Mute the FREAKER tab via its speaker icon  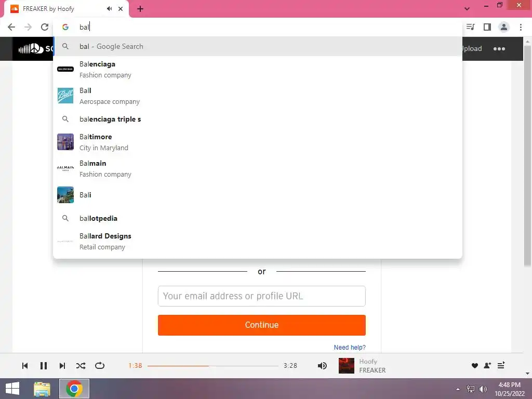point(109,9)
